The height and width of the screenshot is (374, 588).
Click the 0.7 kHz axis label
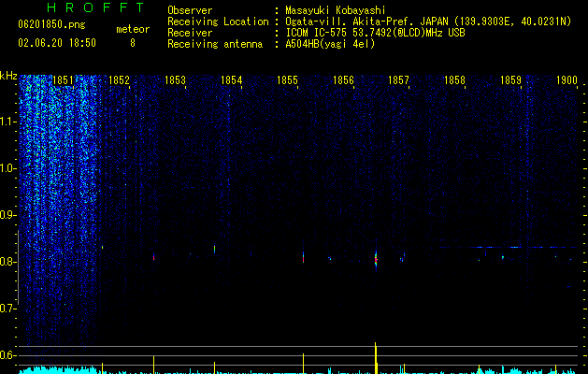coord(8,309)
